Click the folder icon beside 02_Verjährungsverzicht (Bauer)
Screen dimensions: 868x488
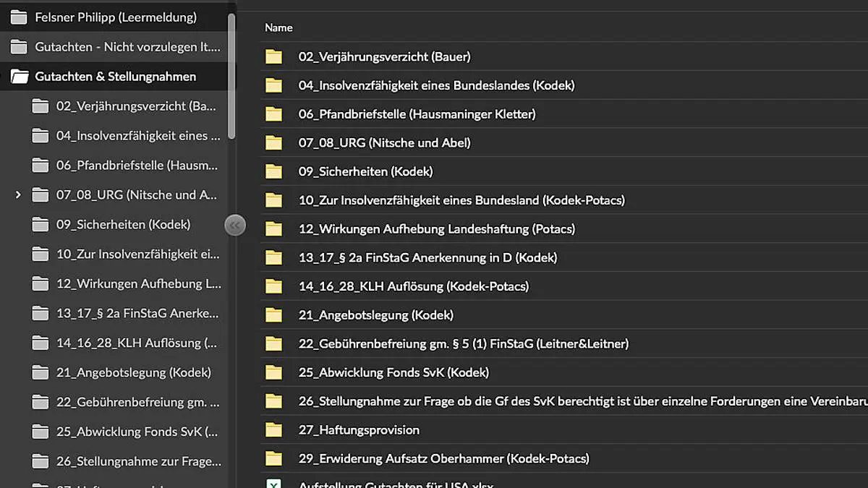pos(273,56)
